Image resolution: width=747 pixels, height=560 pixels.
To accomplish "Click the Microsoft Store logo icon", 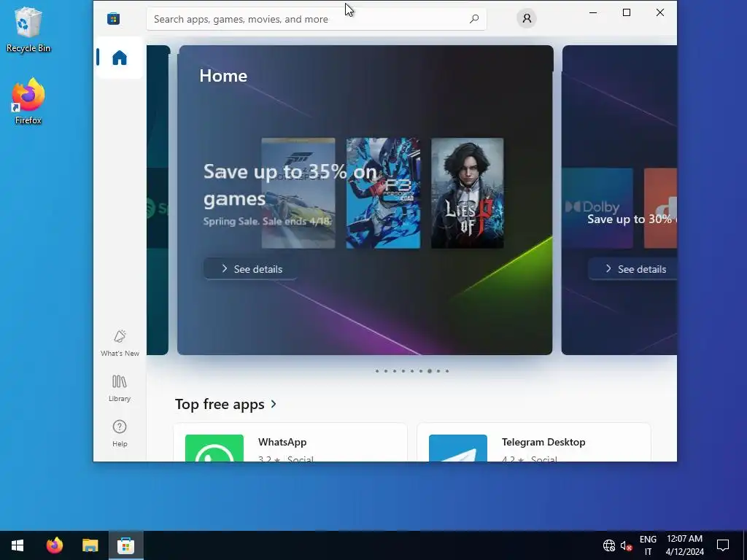I will [x=113, y=18].
